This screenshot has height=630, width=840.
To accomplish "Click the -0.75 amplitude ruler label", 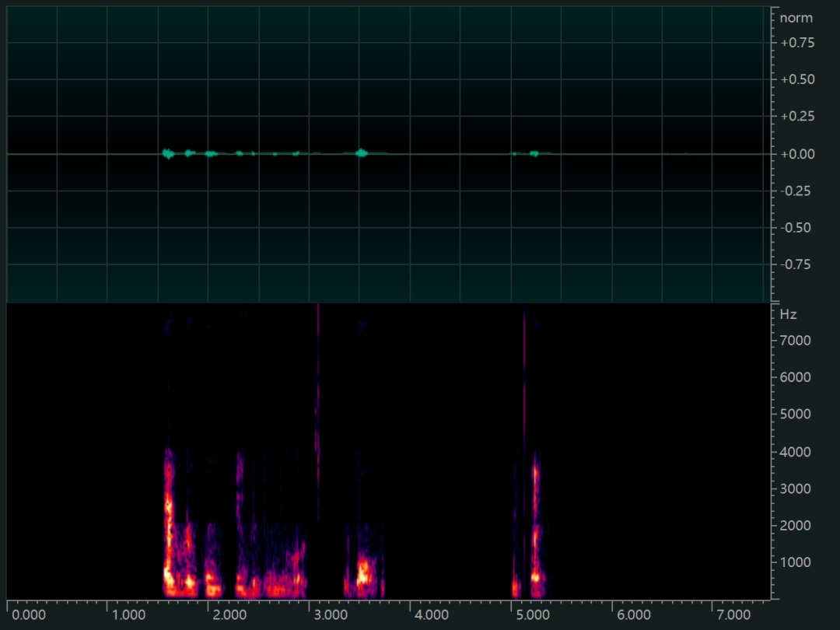I will [797, 264].
